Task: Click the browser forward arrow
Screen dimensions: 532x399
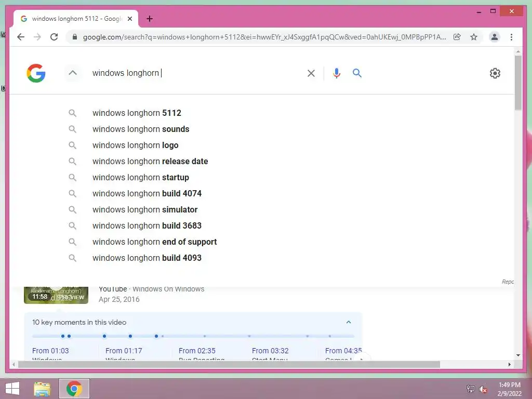Action: [x=37, y=37]
